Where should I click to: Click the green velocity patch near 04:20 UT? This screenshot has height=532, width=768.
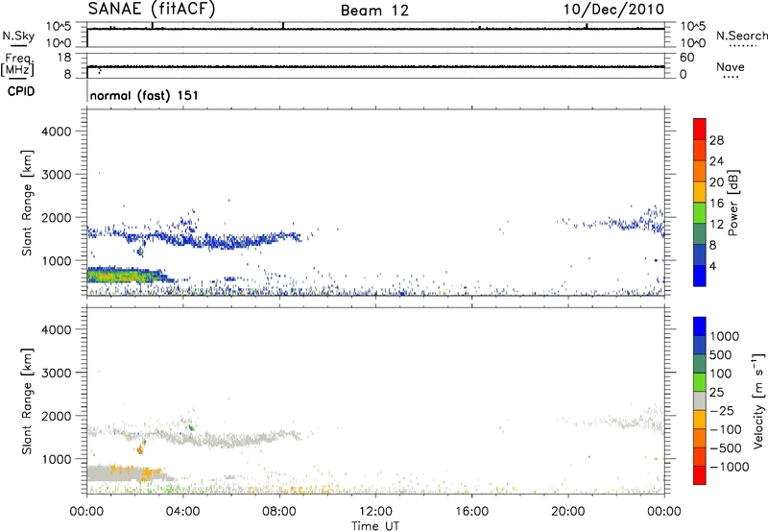[x=191, y=427]
